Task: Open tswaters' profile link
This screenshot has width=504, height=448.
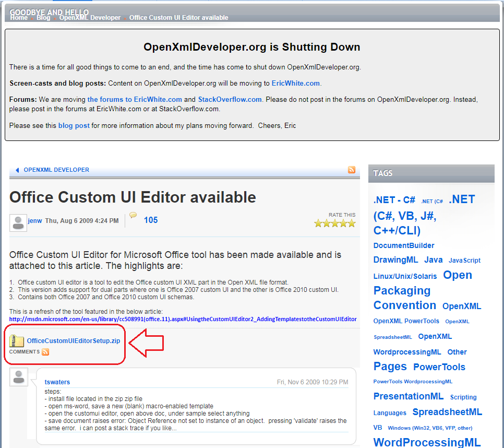Action: pos(57,382)
